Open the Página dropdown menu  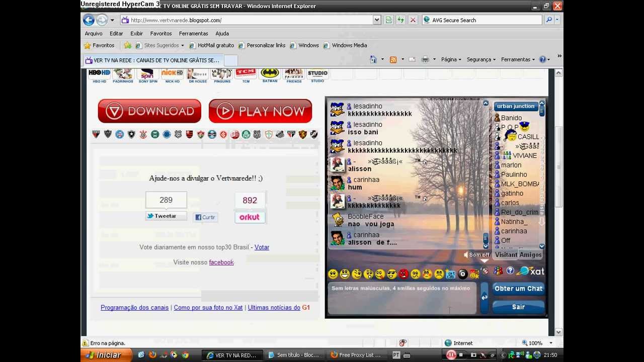[451, 59]
